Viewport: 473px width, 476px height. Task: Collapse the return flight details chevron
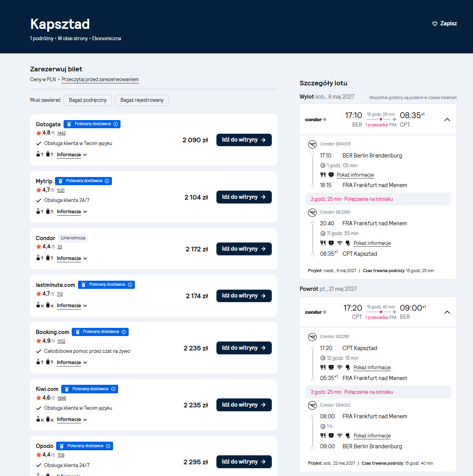(447, 312)
